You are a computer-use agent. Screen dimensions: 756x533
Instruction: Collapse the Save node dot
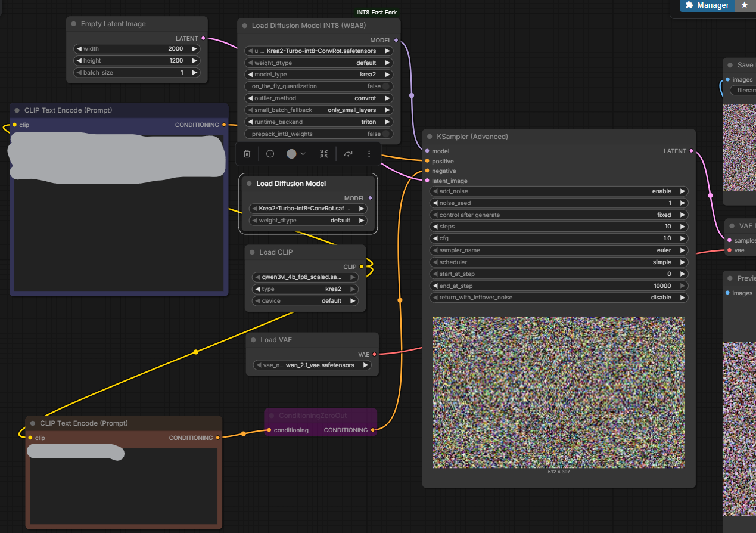pos(730,65)
